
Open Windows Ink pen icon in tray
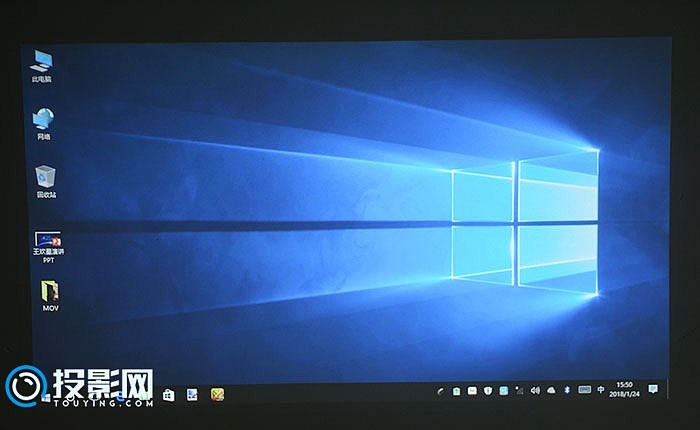[x=440, y=392]
